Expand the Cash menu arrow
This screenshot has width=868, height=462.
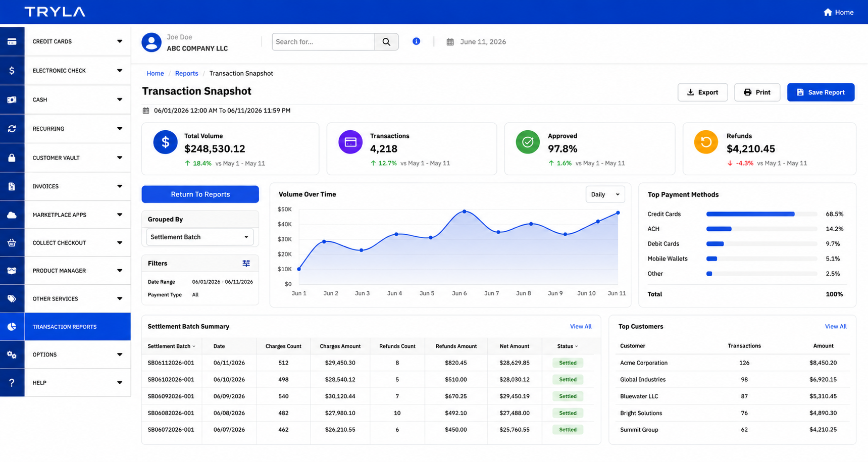pos(120,100)
